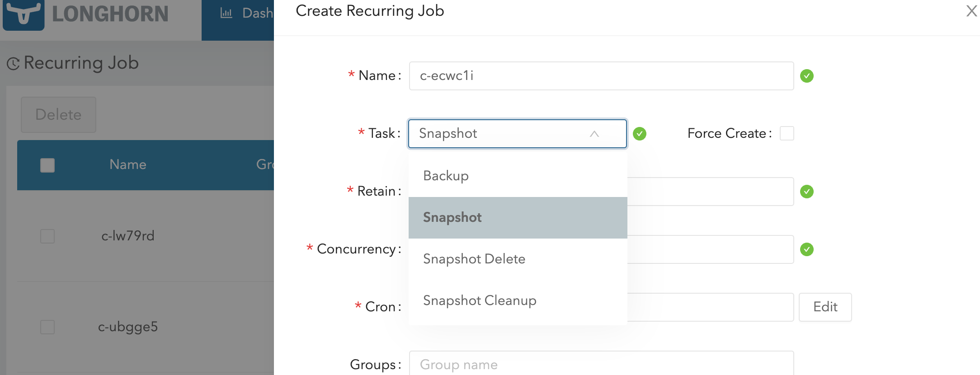
Task: Click the Edit button for Cron
Action: pos(825,307)
